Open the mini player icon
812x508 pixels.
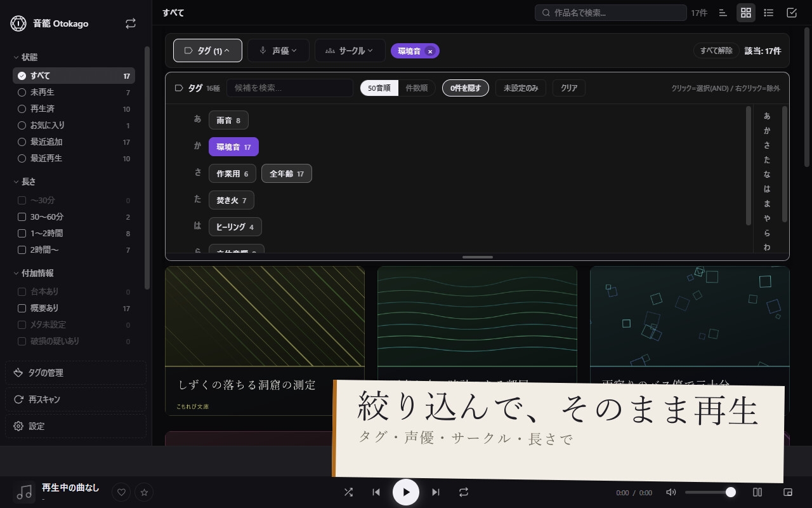pyautogui.click(x=788, y=492)
